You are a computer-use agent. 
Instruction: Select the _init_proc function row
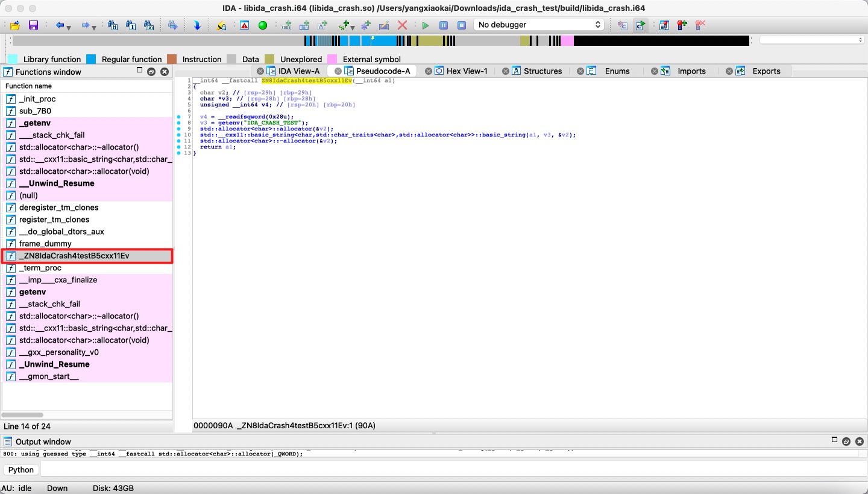pos(87,99)
